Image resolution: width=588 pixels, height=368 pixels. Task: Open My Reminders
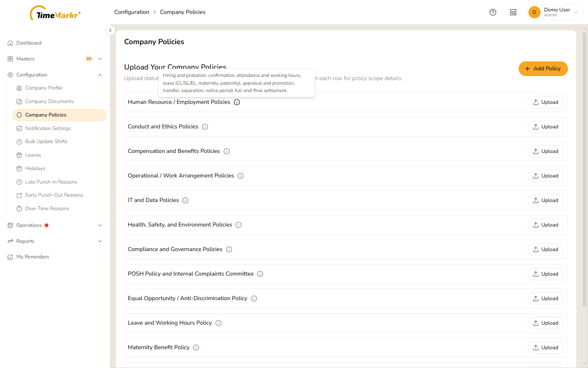point(55,257)
